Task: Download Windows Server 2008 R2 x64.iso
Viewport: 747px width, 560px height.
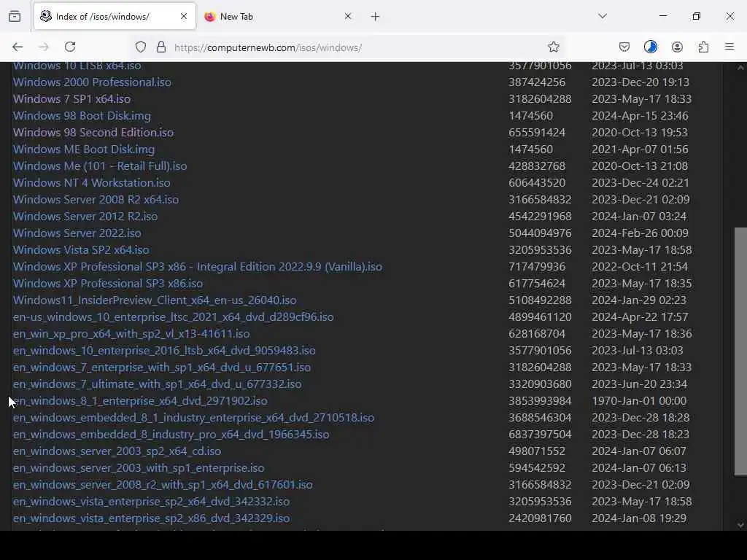Action: click(x=96, y=200)
